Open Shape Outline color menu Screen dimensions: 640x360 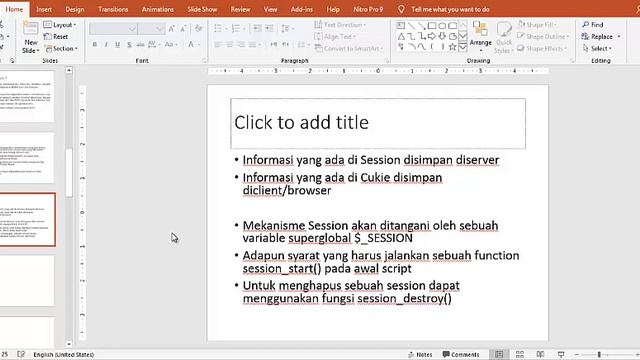pos(543,37)
